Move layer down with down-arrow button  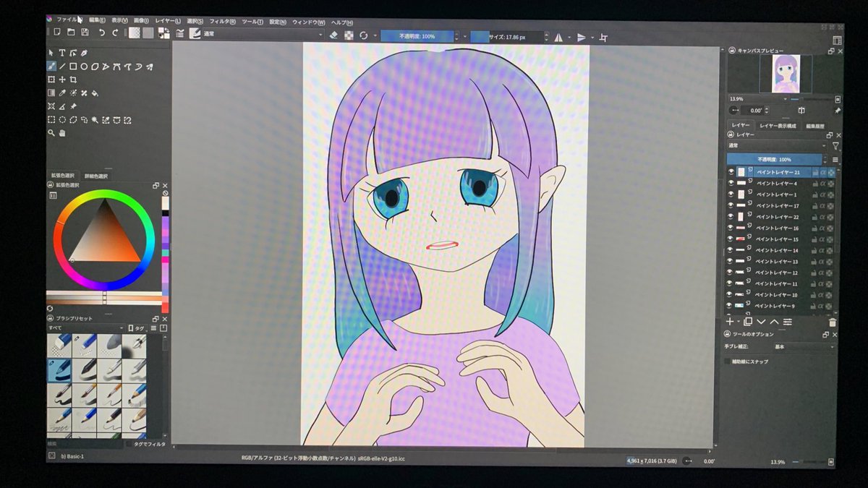pyautogui.click(x=761, y=321)
